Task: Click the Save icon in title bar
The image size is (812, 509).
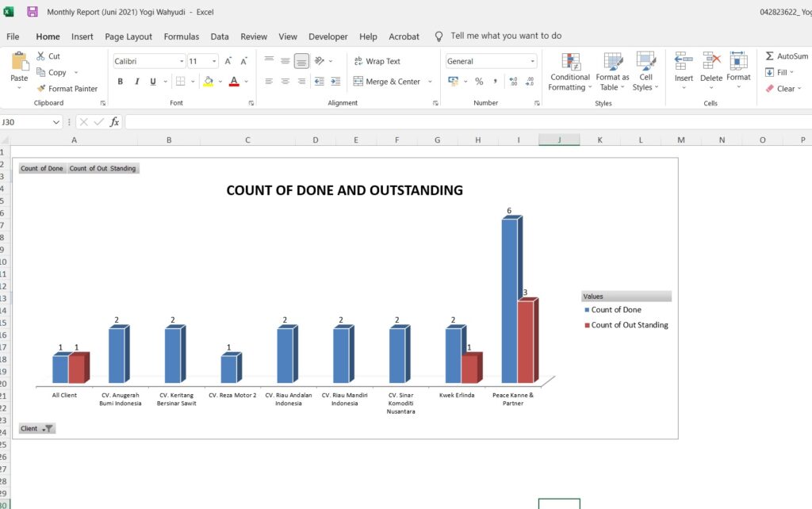Action: coord(33,12)
